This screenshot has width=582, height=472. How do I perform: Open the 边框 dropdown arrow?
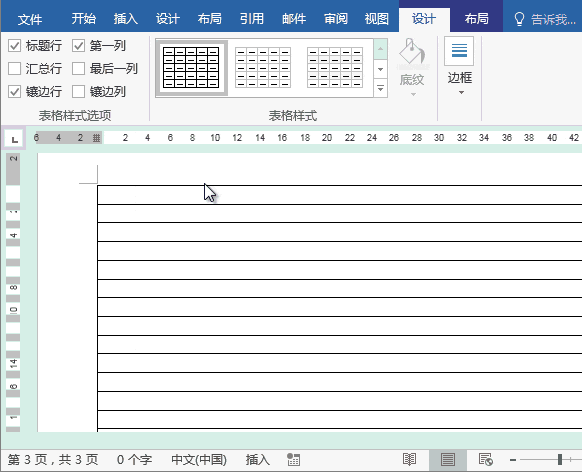tap(461, 92)
